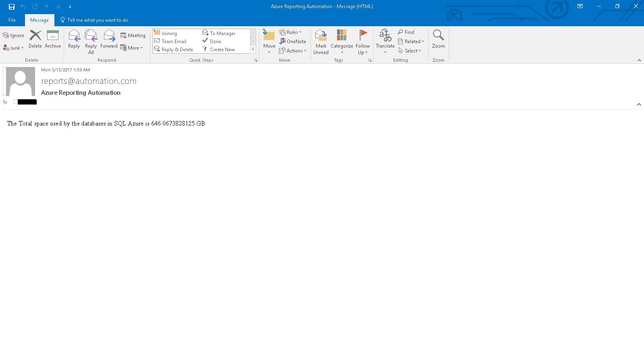Open the Junk dropdown menu

(x=14, y=48)
